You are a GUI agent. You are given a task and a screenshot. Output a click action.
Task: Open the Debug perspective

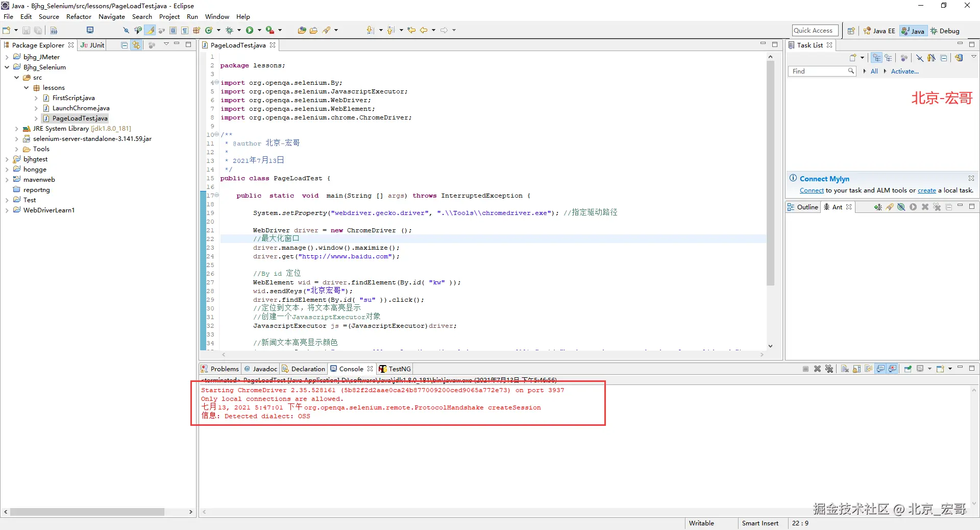coord(945,31)
